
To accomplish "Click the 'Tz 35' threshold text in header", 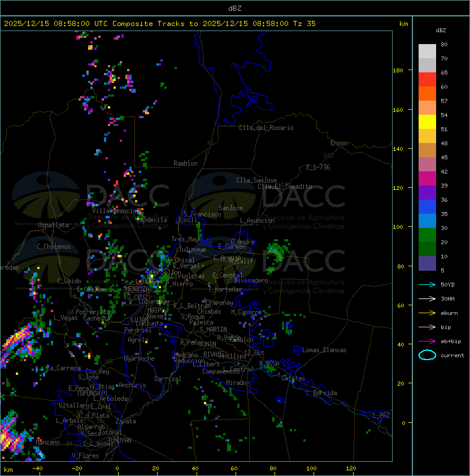I will point(304,24).
